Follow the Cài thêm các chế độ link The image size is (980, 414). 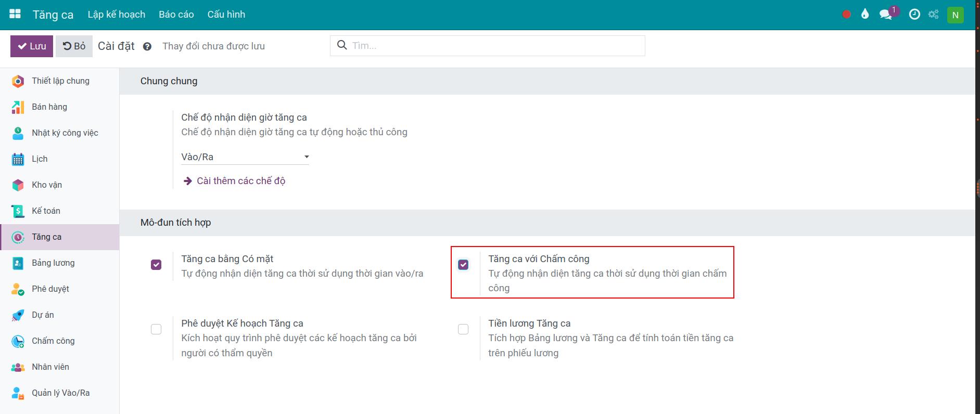(240, 181)
